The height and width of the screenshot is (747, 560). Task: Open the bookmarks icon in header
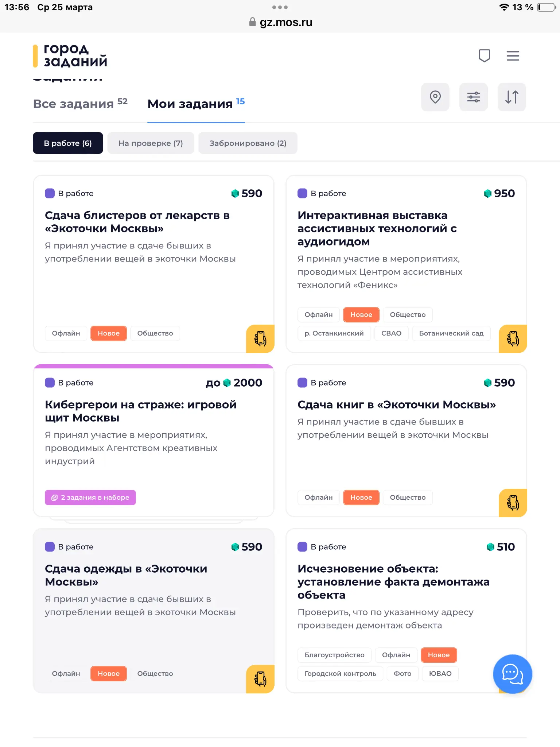[484, 56]
